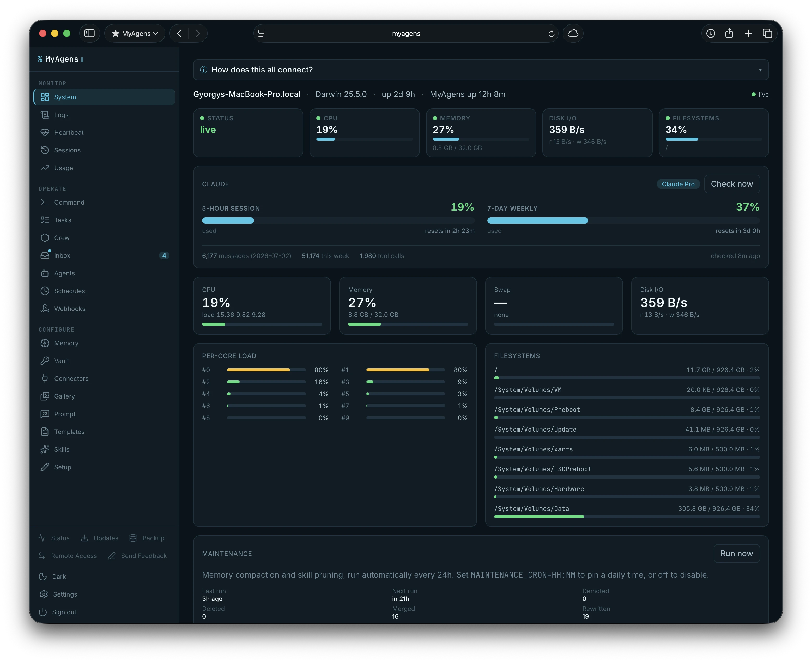Image resolution: width=812 pixels, height=662 pixels.
Task: Reload the myagens page
Action: coord(551,34)
